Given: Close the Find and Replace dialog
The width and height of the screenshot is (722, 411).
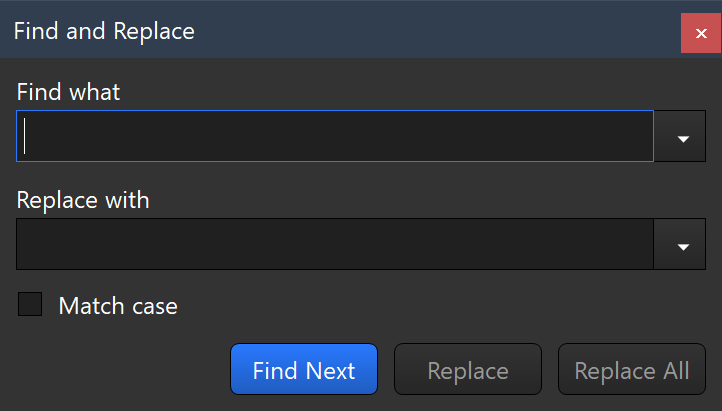Looking at the screenshot, I should [x=701, y=33].
